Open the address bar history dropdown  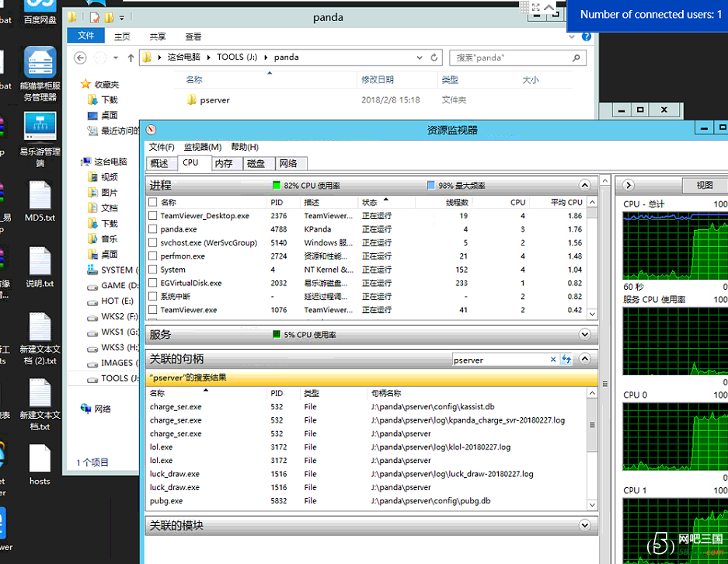[420, 57]
